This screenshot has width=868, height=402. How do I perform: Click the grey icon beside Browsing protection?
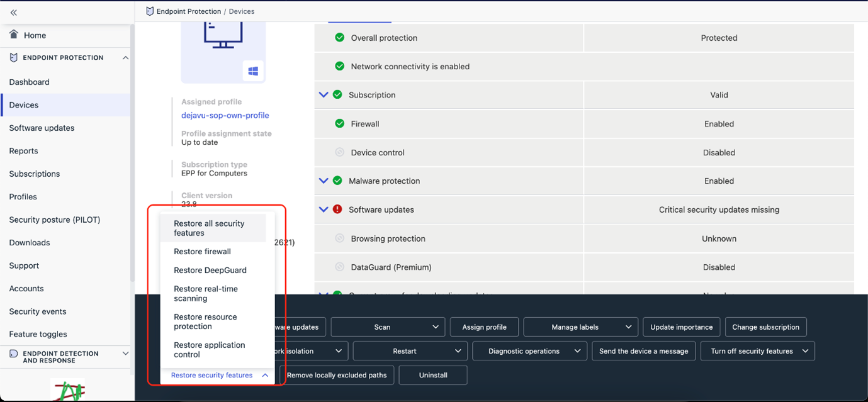click(340, 238)
